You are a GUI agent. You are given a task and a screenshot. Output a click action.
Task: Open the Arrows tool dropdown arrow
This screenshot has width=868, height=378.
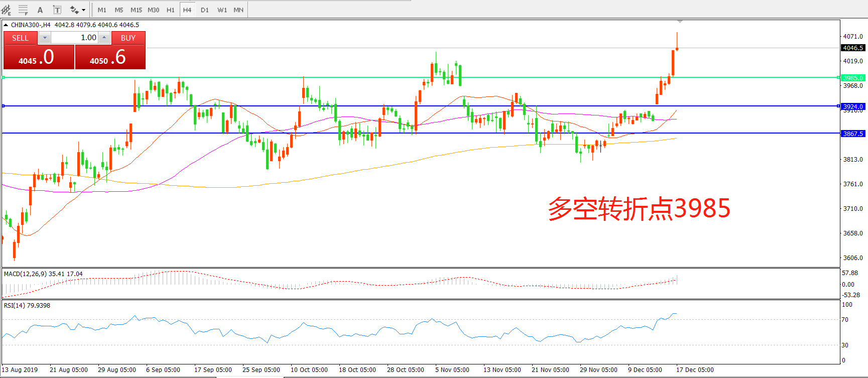83,10
